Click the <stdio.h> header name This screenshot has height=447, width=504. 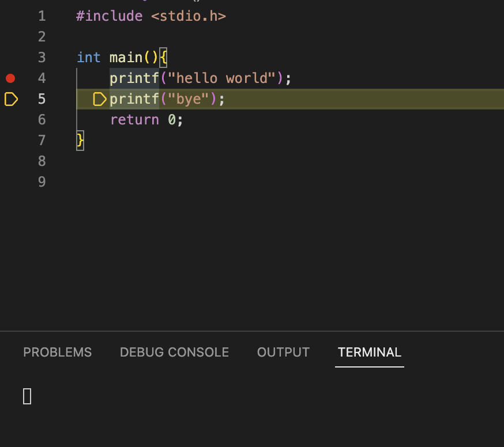tap(189, 16)
